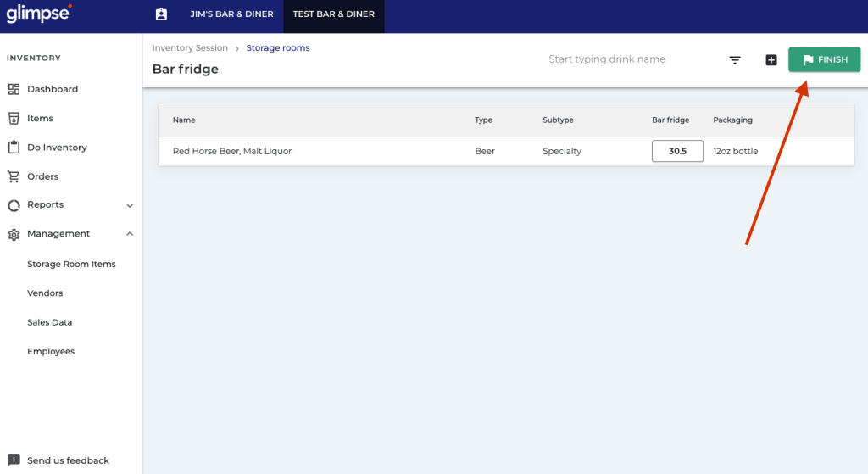Screen dimensions: 868x474
Task: Open the account badge icon in the header
Action: pos(161,14)
